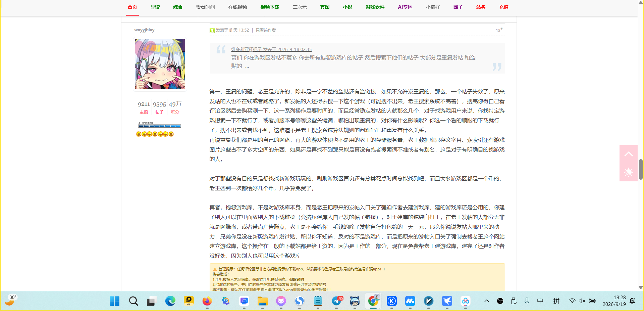Open Microsoft Edge from the taskbar

[x=170, y=301]
